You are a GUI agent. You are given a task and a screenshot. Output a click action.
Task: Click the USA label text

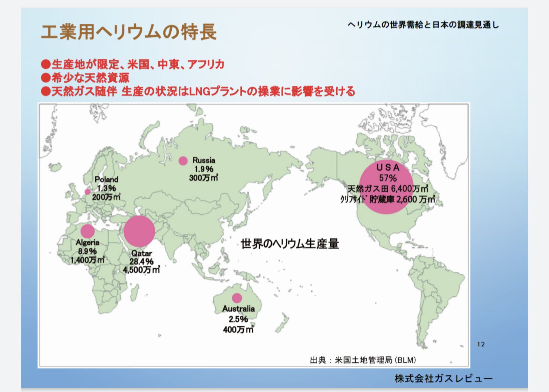[x=388, y=167]
